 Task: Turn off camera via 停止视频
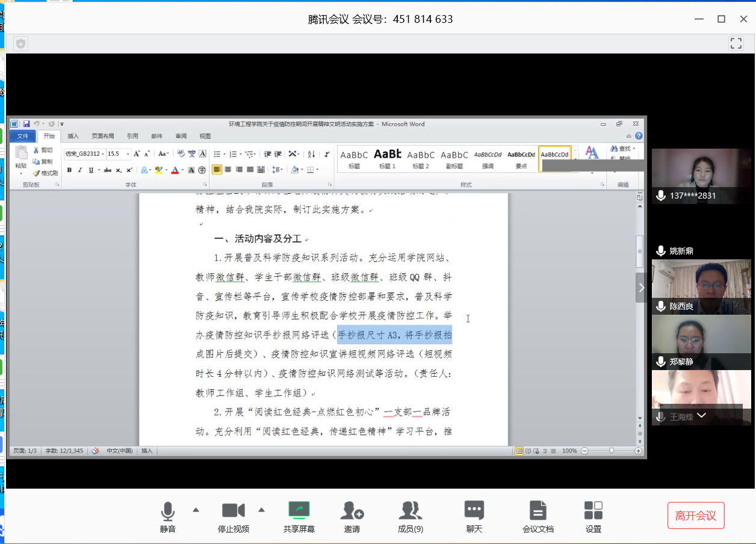coord(234,517)
